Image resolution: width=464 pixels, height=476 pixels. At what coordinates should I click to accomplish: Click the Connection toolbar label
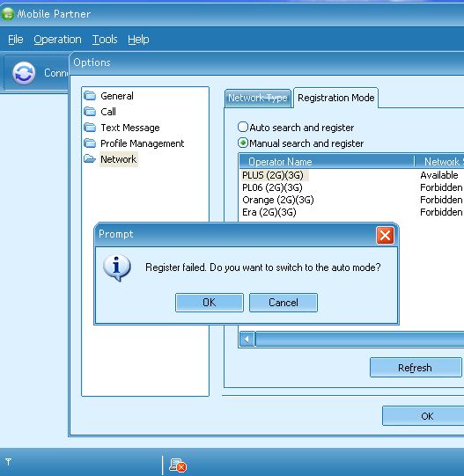click(x=56, y=73)
